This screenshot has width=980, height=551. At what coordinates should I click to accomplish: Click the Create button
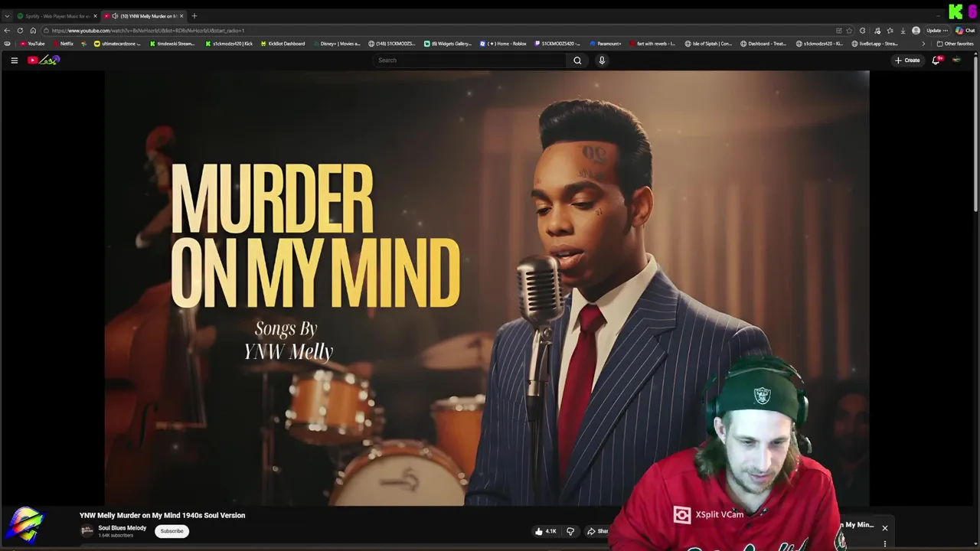click(x=907, y=60)
